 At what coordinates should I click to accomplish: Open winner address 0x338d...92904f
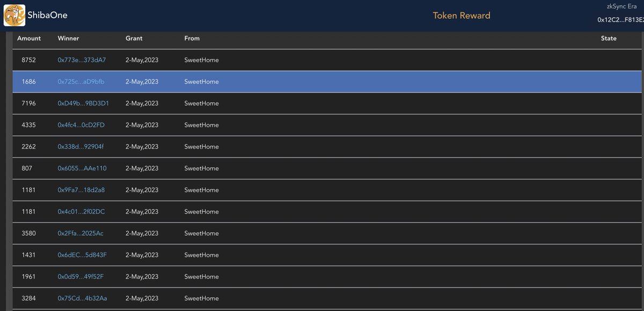click(80, 146)
